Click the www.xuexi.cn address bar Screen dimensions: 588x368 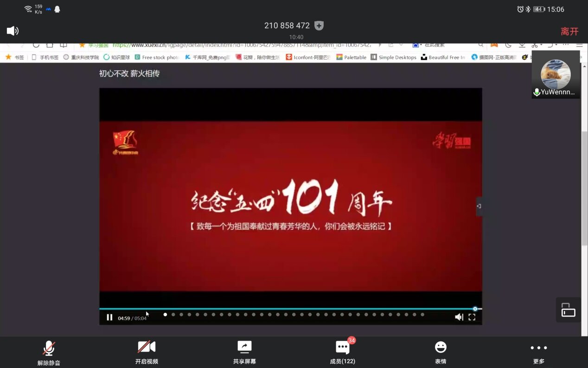[x=241, y=45]
